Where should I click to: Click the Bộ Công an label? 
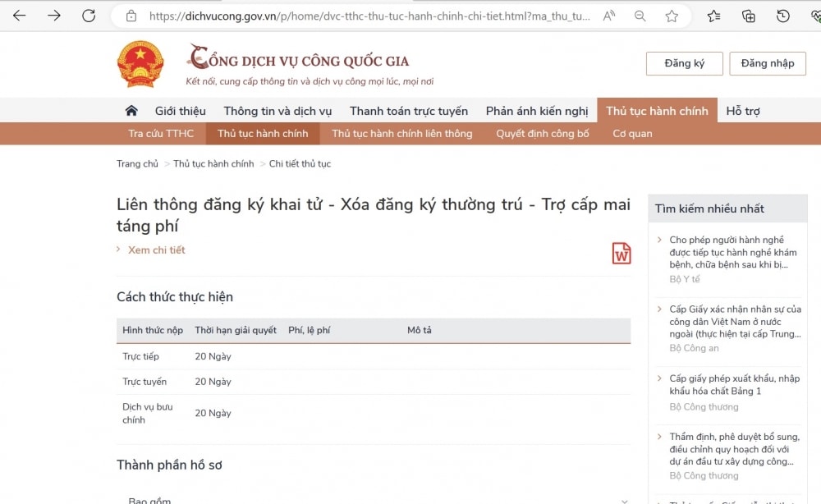point(694,348)
